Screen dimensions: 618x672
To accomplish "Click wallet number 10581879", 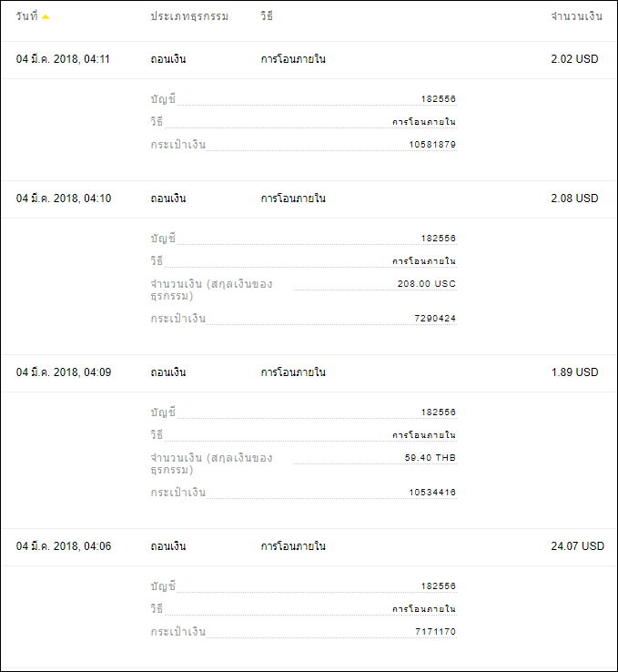I will (x=432, y=145).
